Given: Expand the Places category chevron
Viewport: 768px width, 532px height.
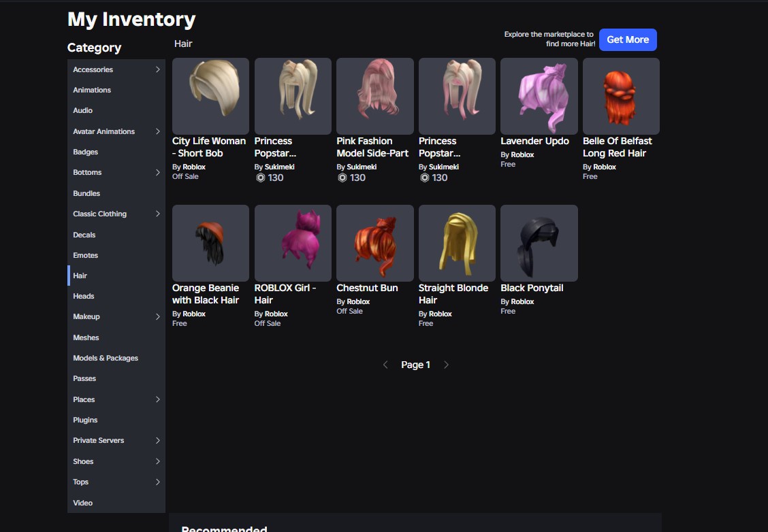Looking at the screenshot, I should (158, 399).
